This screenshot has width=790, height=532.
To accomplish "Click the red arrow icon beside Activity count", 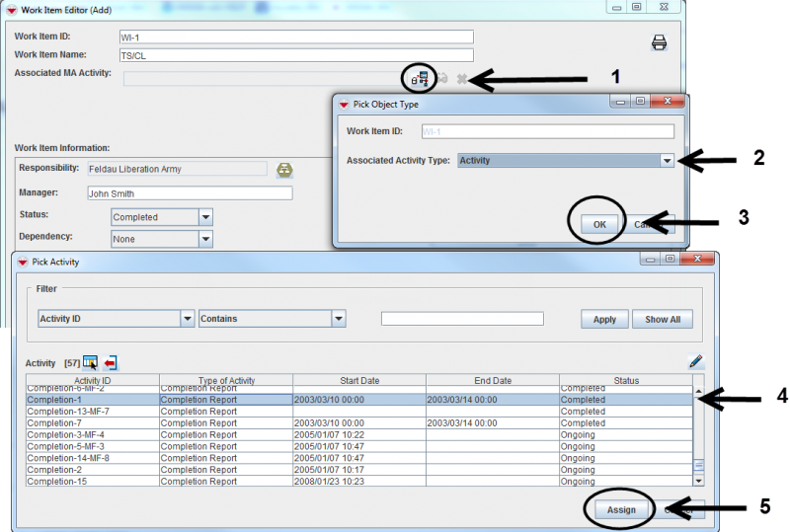I will pos(111,362).
